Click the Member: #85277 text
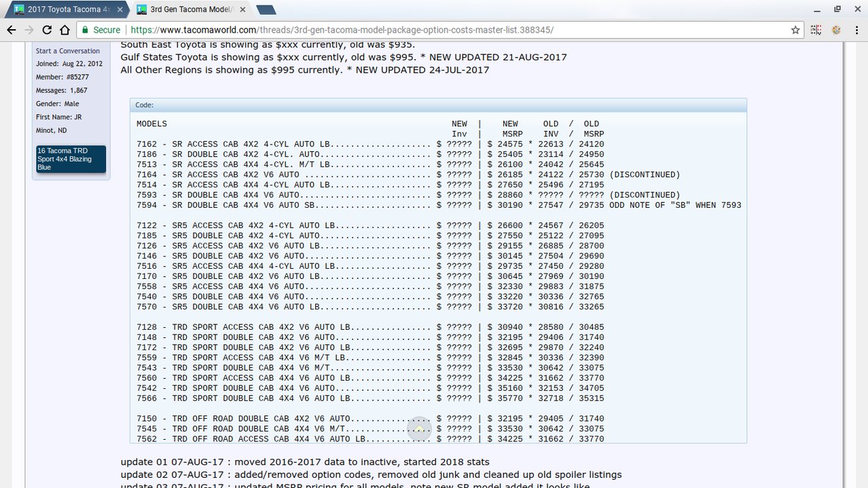 (x=62, y=77)
